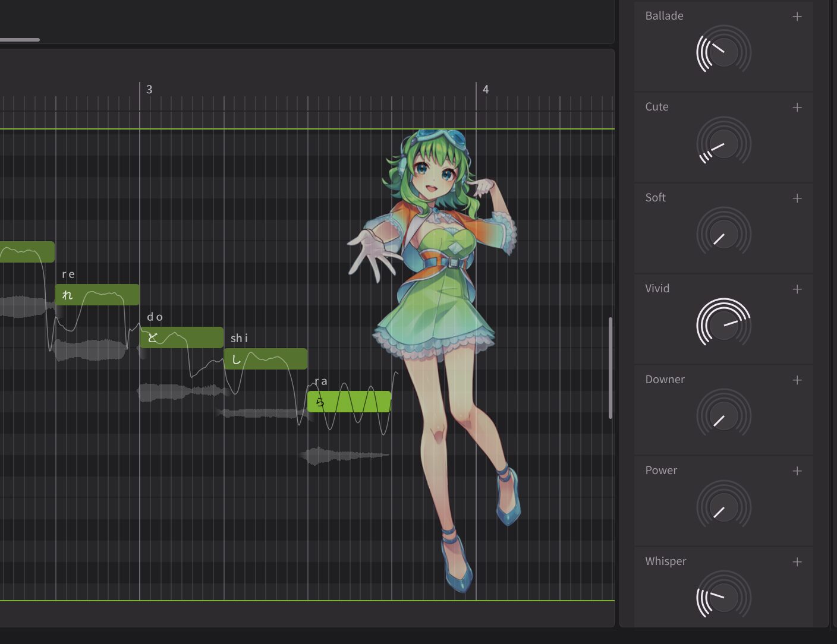Select the note with lyric ど

pyautogui.click(x=182, y=337)
